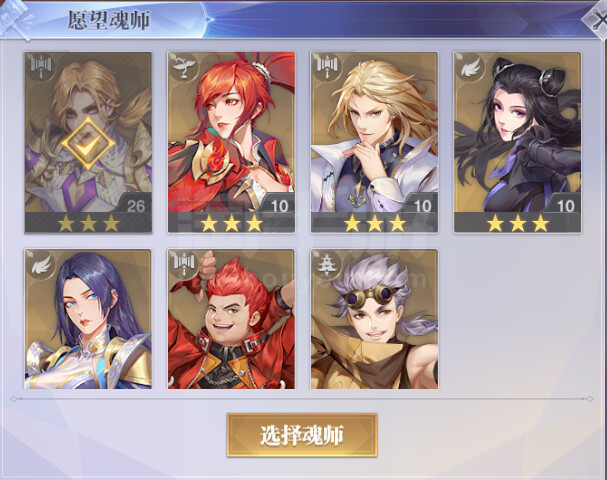607x480 pixels.
Task: Click the golden diamond checkmark badge
Action: (88, 144)
